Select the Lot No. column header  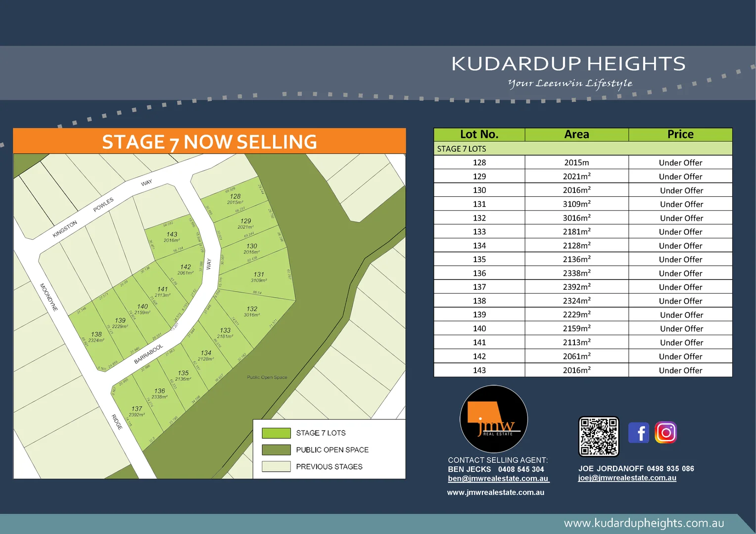(x=479, y=134)
